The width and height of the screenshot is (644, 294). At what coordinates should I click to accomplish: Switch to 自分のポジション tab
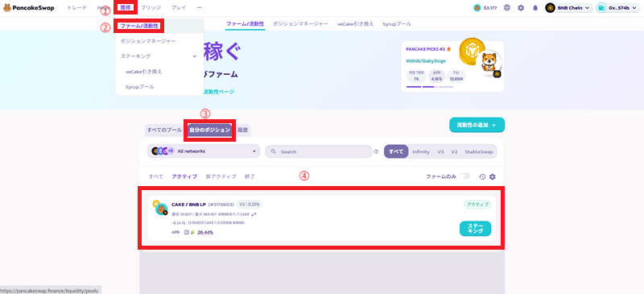pyautogui.click(x=210, y=130)
